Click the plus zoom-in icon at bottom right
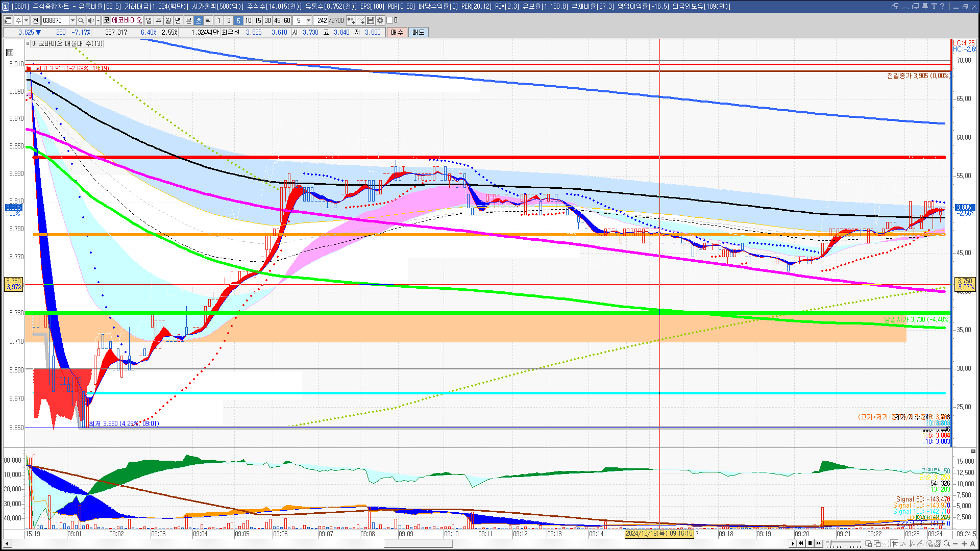Image resolution: width=980 pixels, height=551 pixels. tap(964, 543)
